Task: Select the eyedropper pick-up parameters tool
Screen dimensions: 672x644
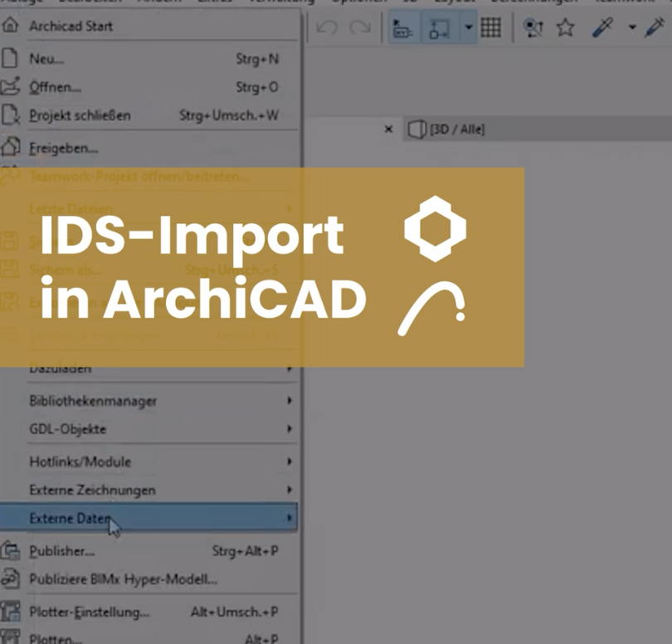Action: click(x=602, y=28)
